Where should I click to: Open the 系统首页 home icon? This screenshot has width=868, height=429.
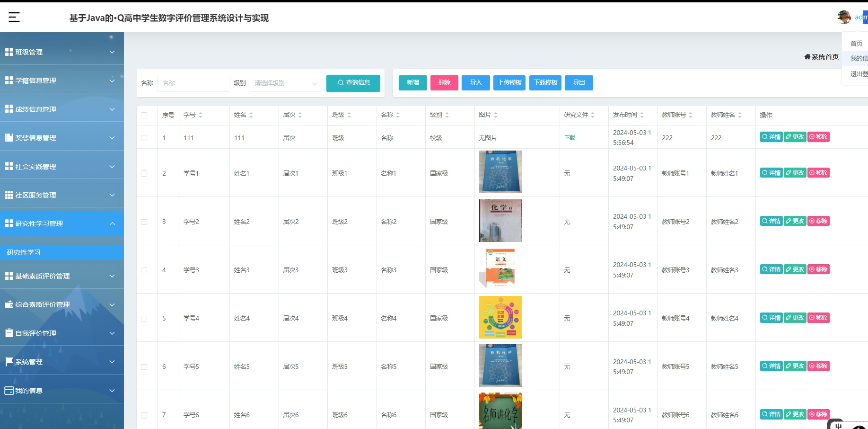click(x=807, y=56)
